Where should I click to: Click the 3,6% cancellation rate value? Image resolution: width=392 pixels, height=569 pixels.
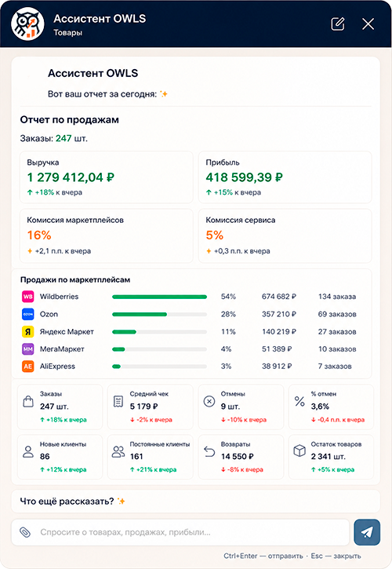(320, 407)
